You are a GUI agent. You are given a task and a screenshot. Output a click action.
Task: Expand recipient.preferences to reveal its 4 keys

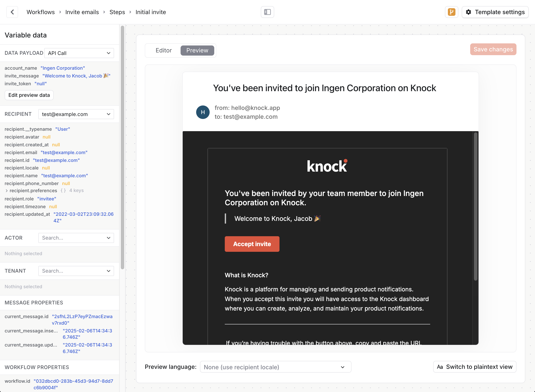(6, 190)
